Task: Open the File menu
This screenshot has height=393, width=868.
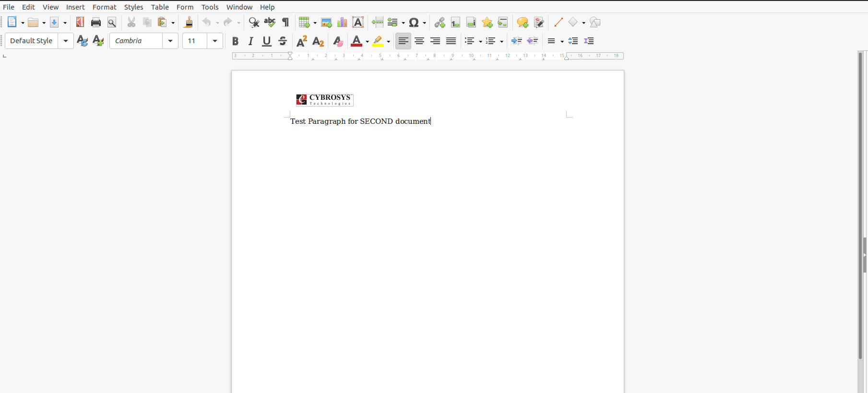Action: [9, 7]
